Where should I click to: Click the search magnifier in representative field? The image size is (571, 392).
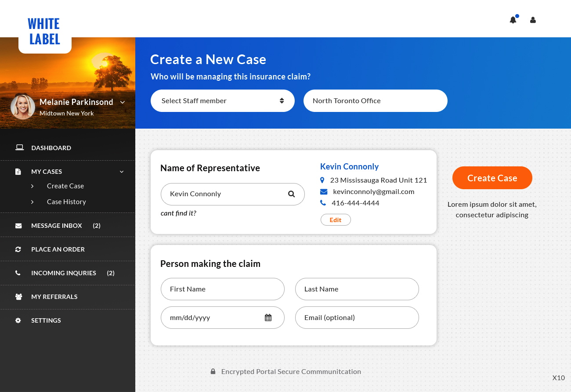coord(291,194)
